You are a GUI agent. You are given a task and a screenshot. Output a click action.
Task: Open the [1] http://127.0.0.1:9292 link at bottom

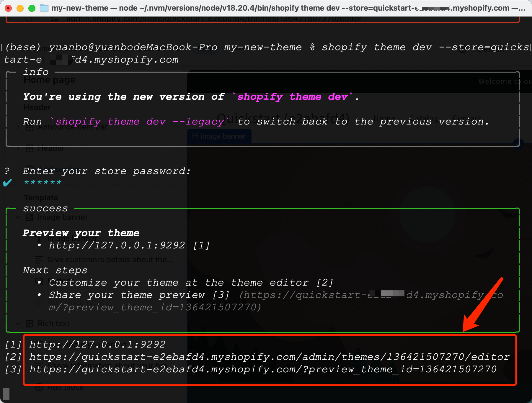(x=97, y=344)
